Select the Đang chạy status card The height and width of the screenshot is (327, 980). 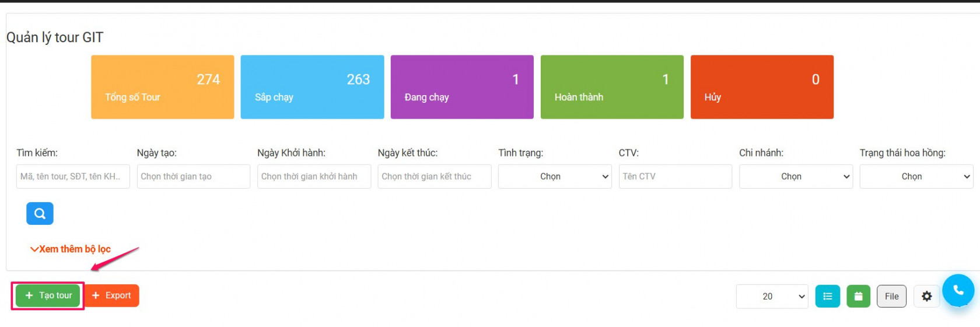(x=462, y=87)
